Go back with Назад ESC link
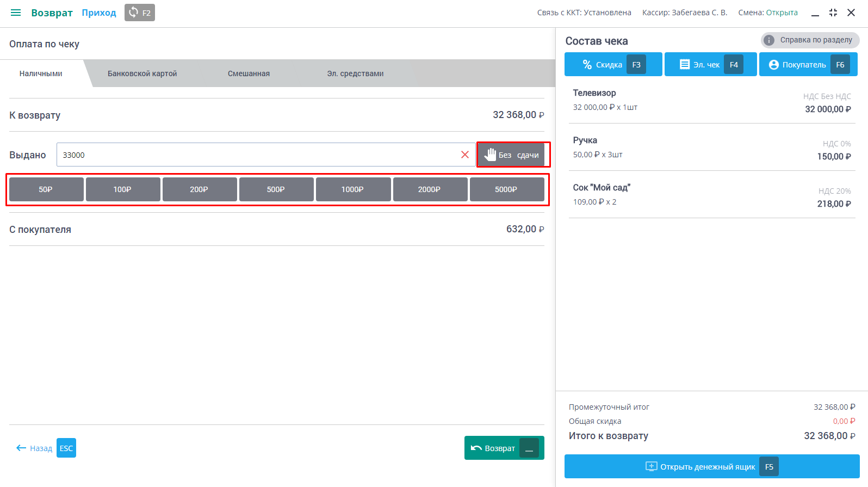The height and width of the screenshot is (487, 868). 46,448
